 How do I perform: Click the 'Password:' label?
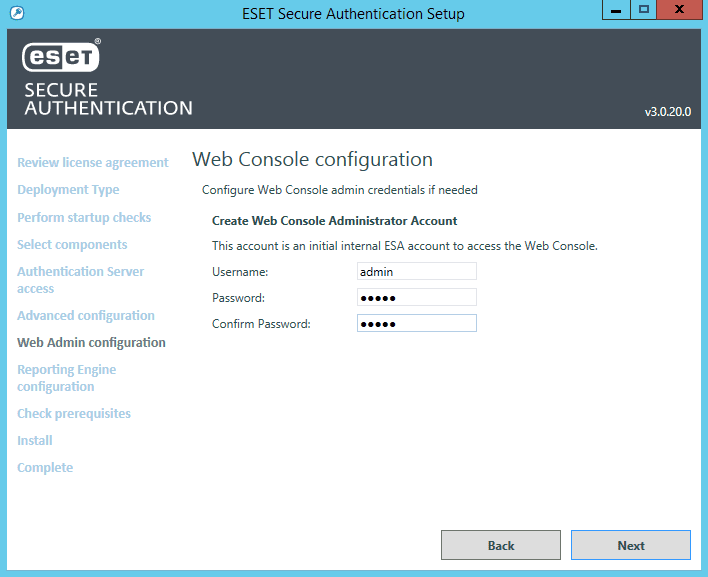[238, 298]
